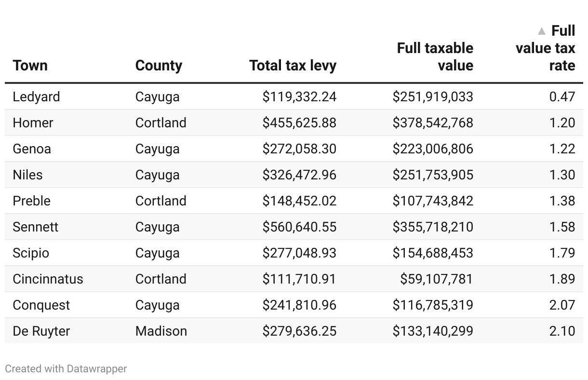The image size is (588, 380).
Task: Select the Scipio town cell
Action: coord(31,253)
